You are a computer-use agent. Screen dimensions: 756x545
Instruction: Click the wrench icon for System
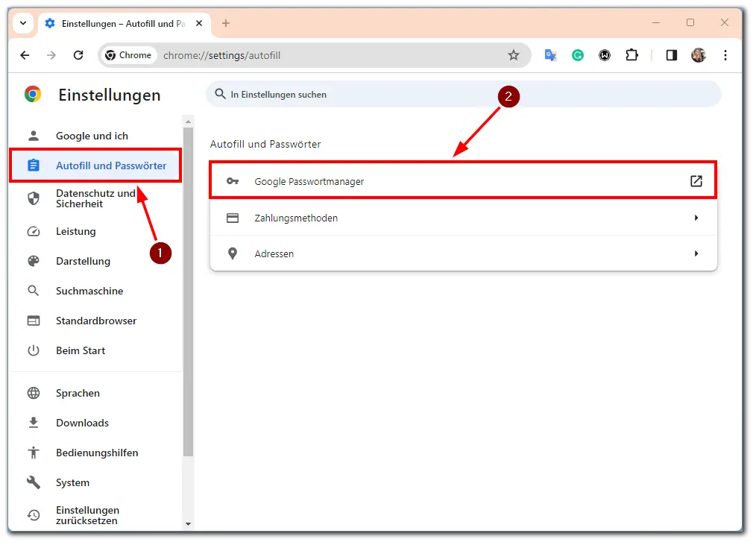(34, 482)
